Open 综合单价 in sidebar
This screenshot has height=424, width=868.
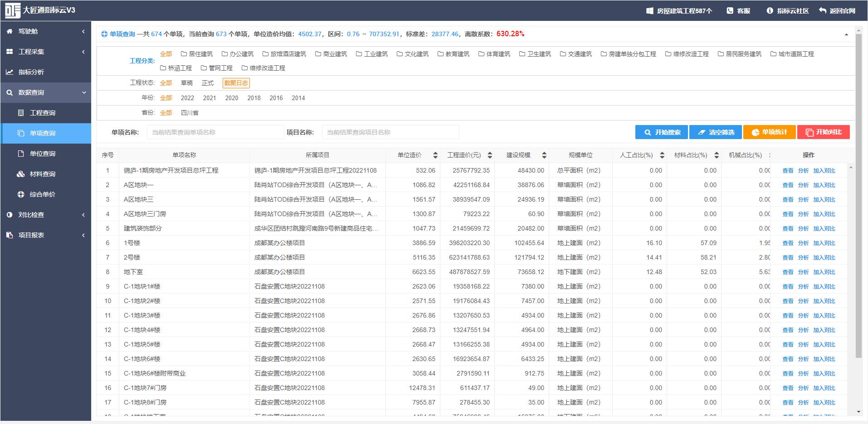coord(46,194)
